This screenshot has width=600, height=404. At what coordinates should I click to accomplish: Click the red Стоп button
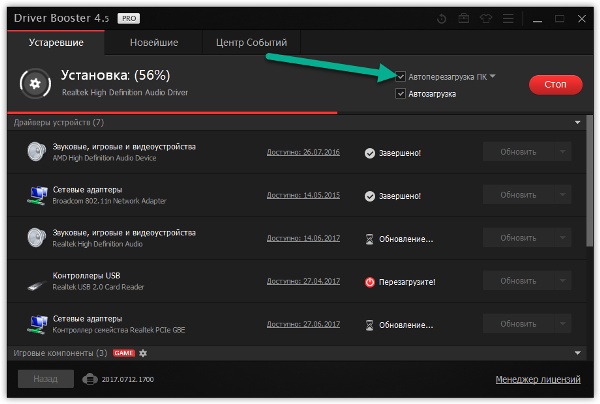click(556, 85)
